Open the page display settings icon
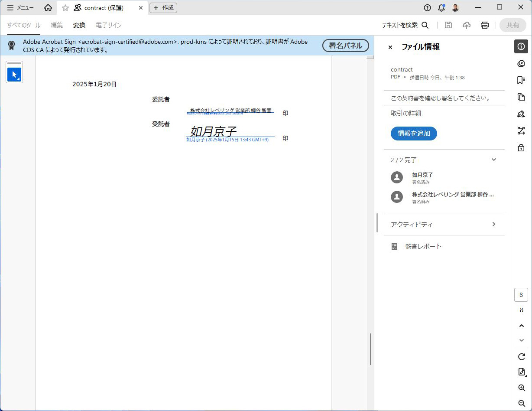This screenshot has width=532, height=411. 522,372
